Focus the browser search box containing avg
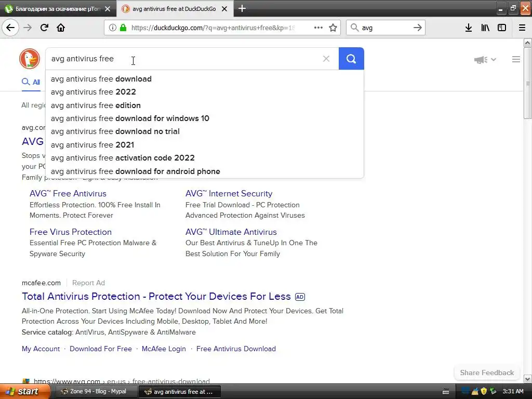The height and width of the screenshot is (399, 532). [x=385, y=28]
